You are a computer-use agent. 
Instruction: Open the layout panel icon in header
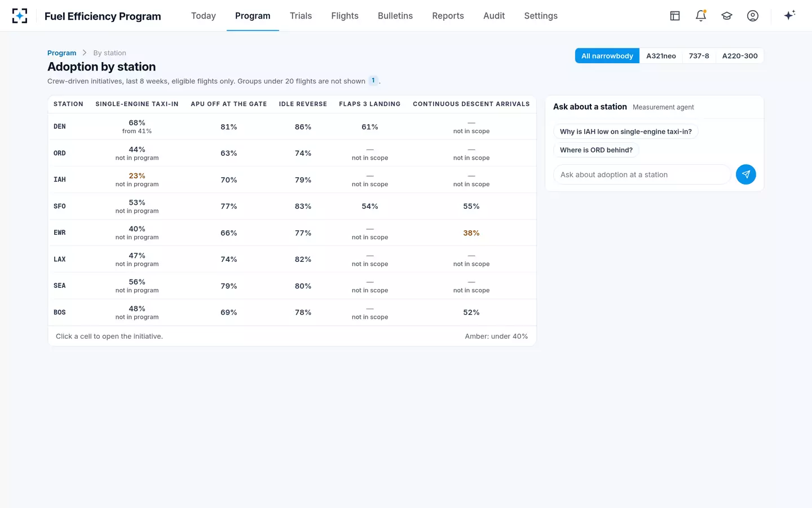675,16
